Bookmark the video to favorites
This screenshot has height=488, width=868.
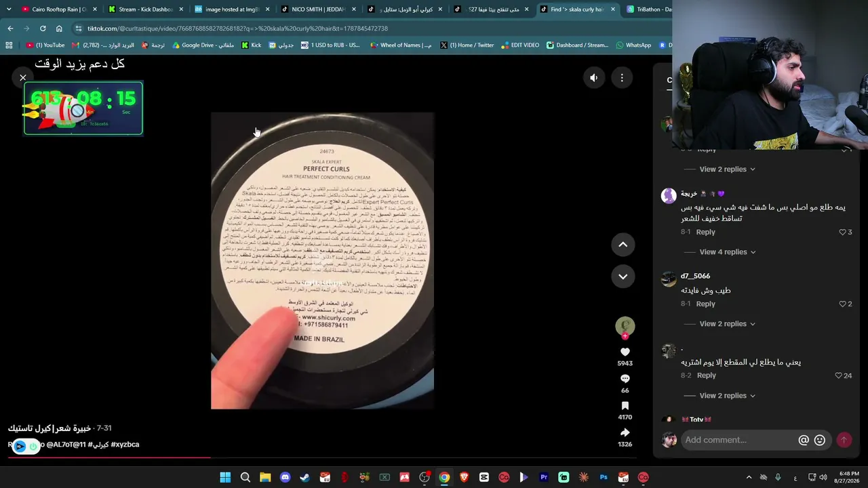click(625, 406)
